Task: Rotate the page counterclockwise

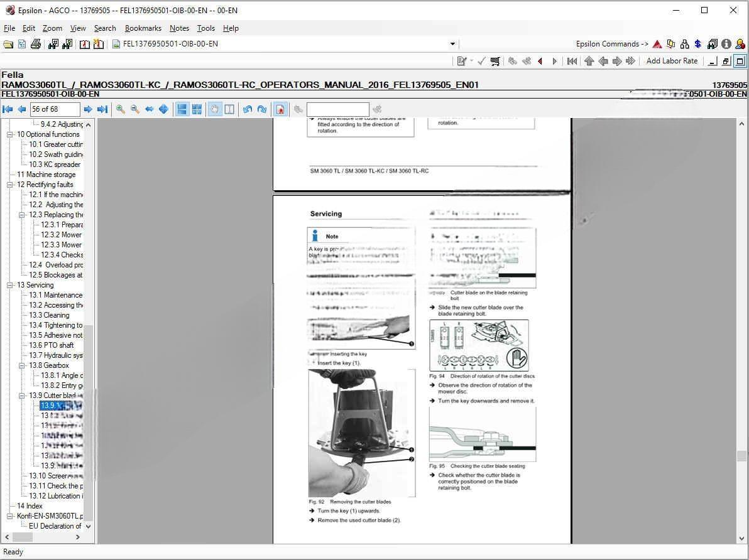Action: (248, 109)
